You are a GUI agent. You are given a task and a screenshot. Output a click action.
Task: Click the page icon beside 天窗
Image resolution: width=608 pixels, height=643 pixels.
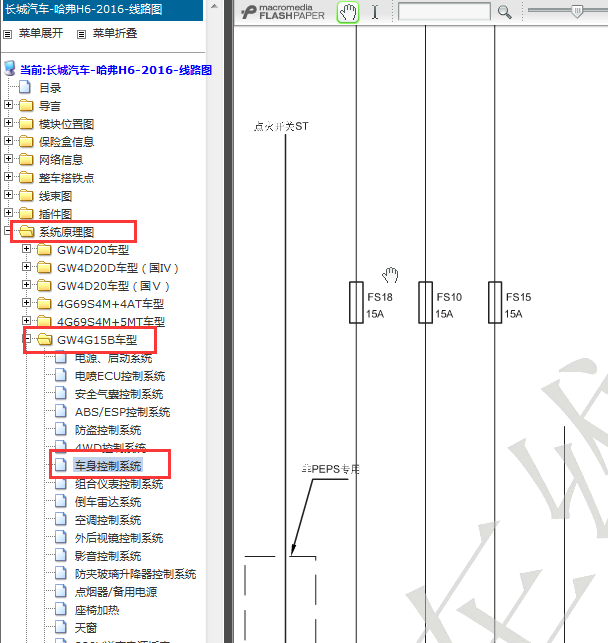61,627
